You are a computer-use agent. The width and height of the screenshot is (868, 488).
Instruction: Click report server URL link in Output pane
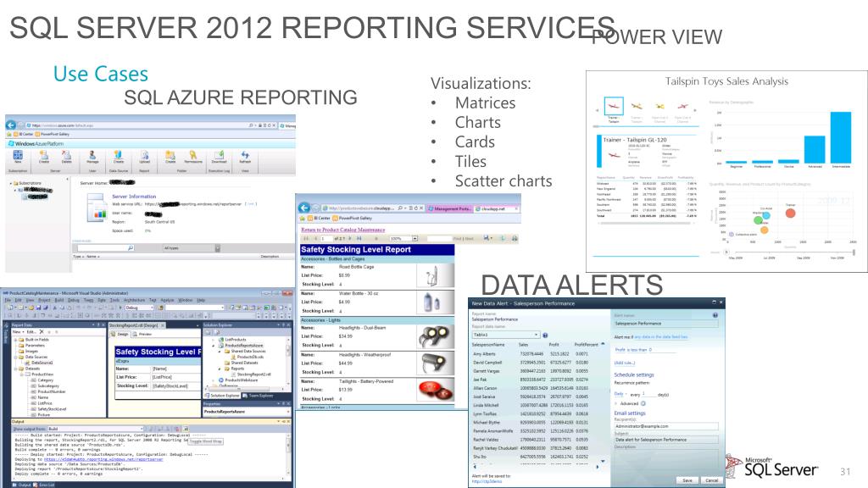(x=103, y=459)
